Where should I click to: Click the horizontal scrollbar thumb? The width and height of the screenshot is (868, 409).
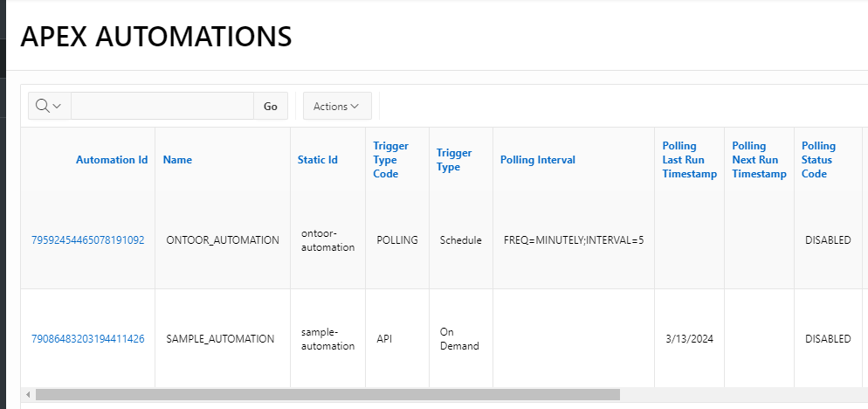[x=327, y=395]
